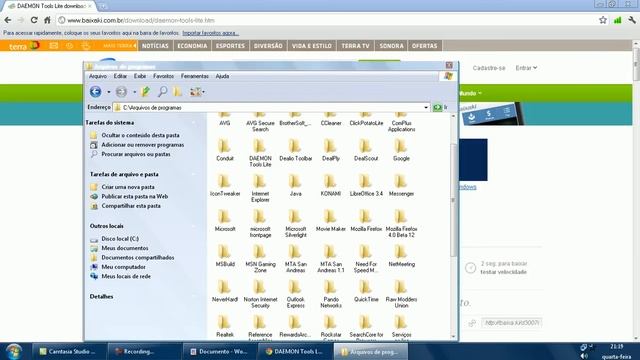Select the MSBuild folder
The height and width of the screenshot is (360, 640).
tap(225, 256)
